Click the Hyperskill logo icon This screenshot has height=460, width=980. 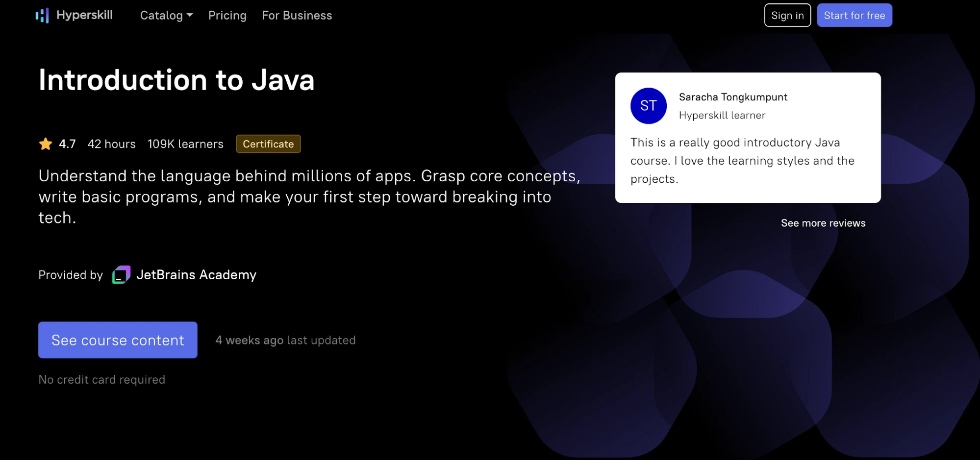42,16
